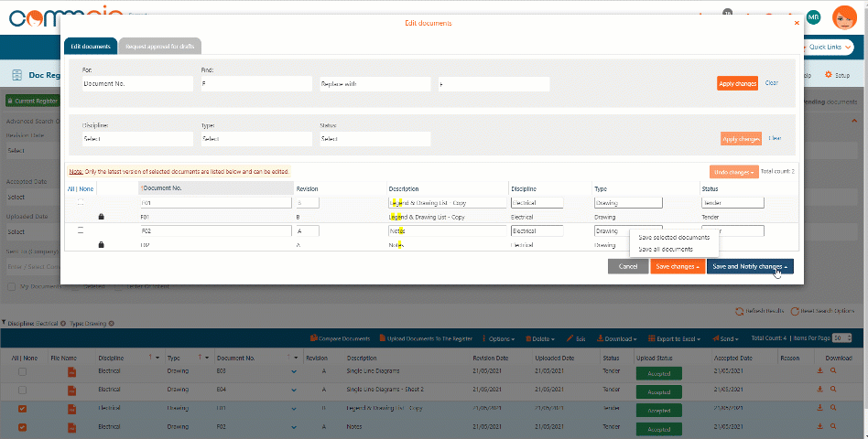Viewport: 868px width, 439px height.
Task: Choose Save selected documents
Action: (x=674, y=237)
